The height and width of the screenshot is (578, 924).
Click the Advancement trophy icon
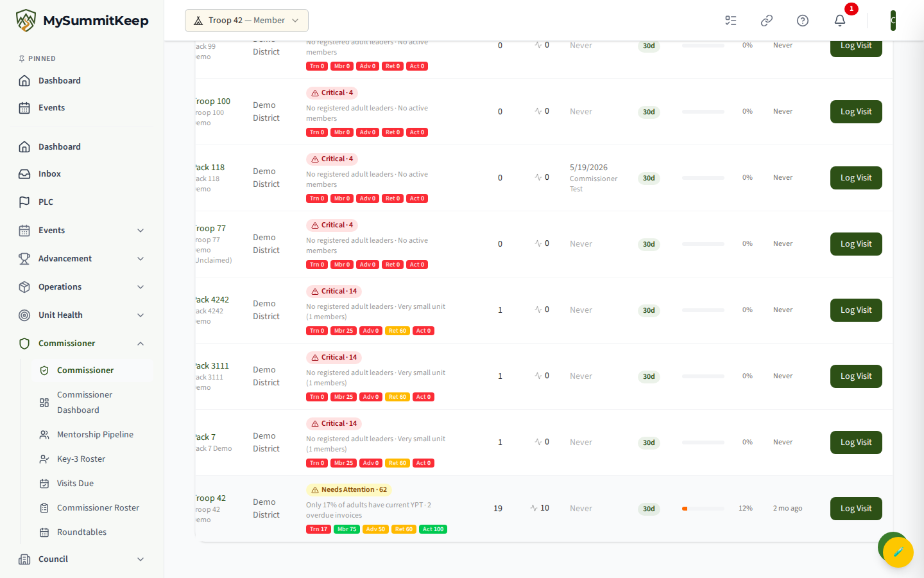(x=24, y=259)
